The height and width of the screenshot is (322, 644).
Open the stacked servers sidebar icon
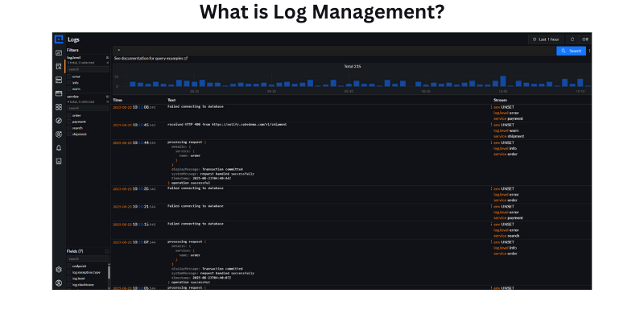point(59,80)
